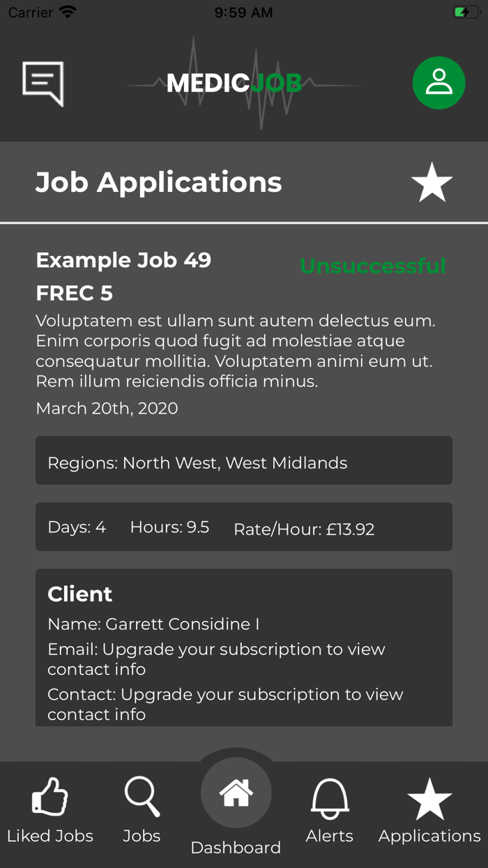
Task: Open the Applications tab label
Action: pyautogui.click(x=429, y=835)
